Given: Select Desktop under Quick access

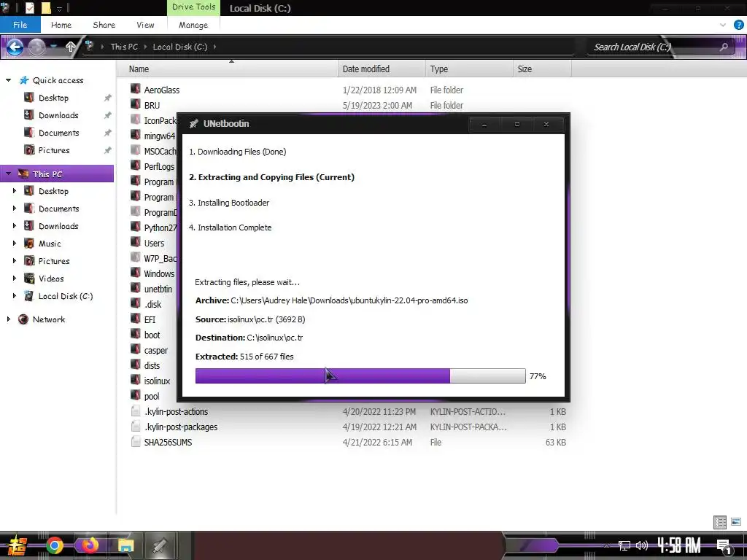Looking at the screenshot, I should (x=53, y=98).
